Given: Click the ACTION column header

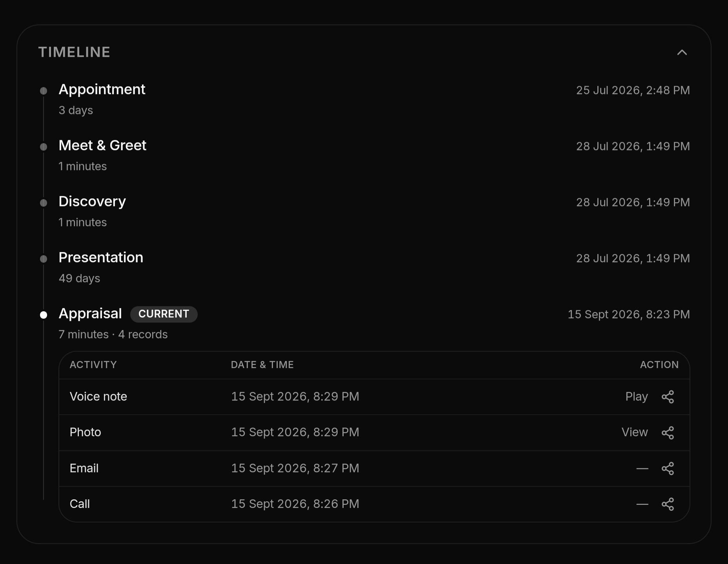Looking at the screenshot, I should [x=659, y=365].
